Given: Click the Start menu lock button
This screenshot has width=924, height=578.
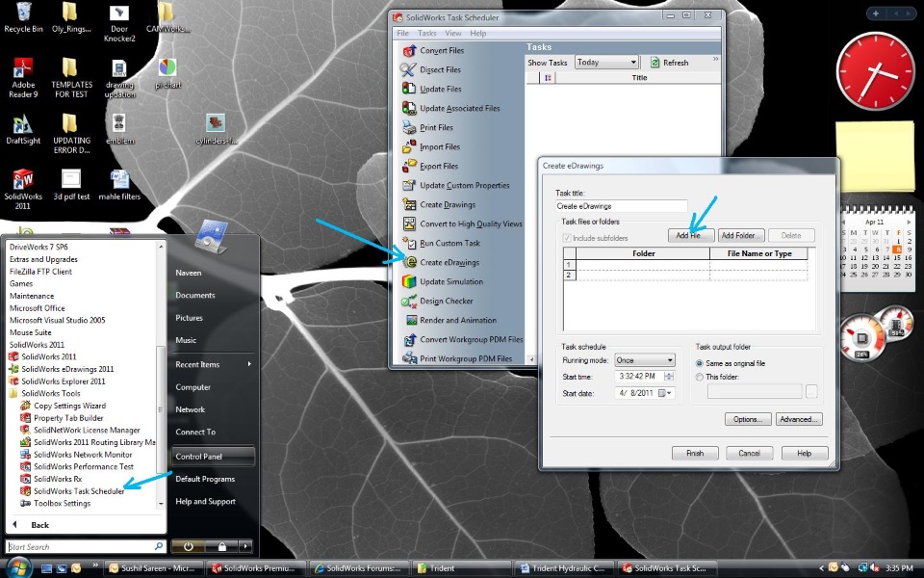Looking at the screenshot, I should point(222,547).
